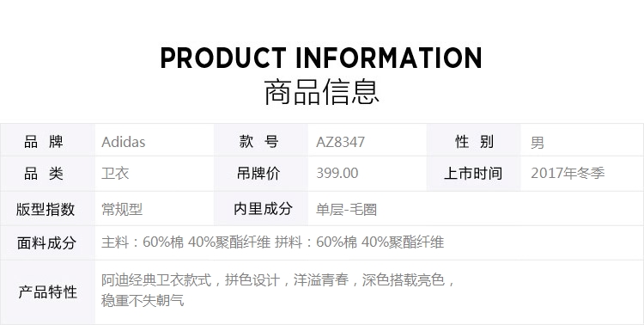Select the 性别 label cell

click(473, 140)
